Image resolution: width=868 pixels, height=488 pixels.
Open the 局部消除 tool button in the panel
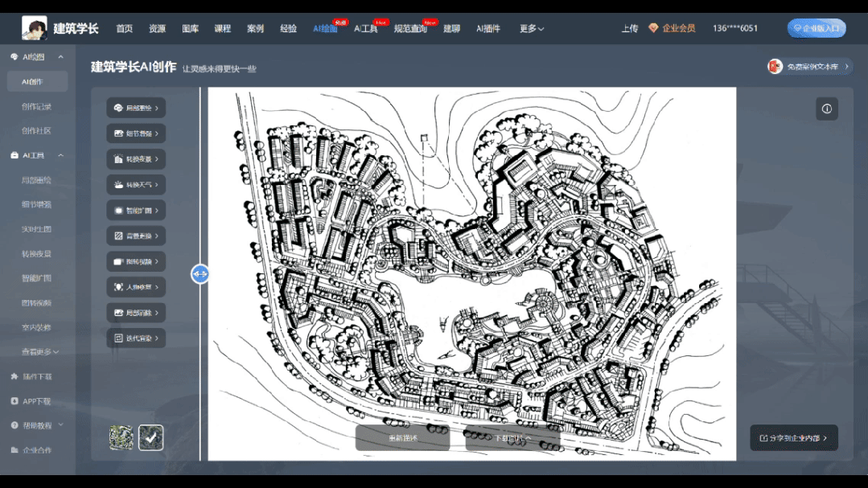[136, 313]
